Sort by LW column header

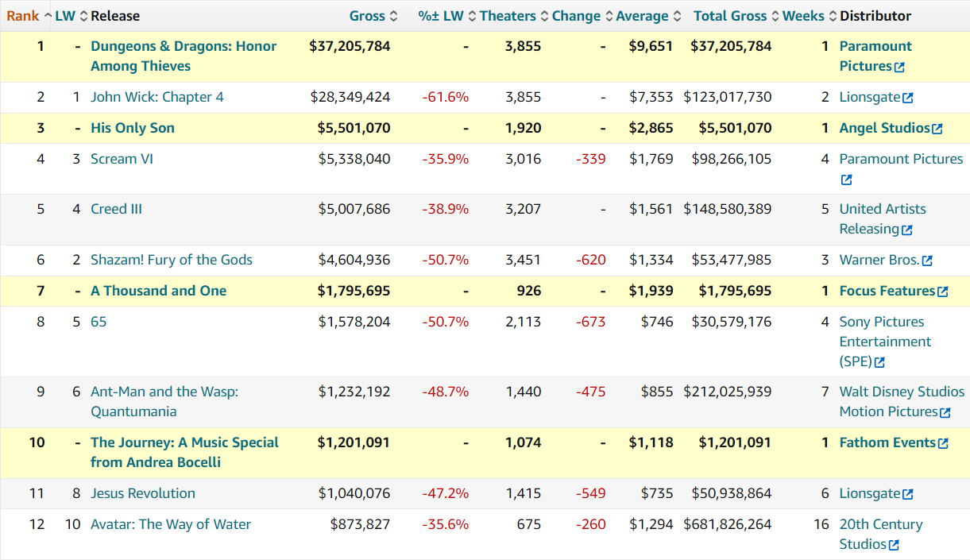tap(71, 16)
